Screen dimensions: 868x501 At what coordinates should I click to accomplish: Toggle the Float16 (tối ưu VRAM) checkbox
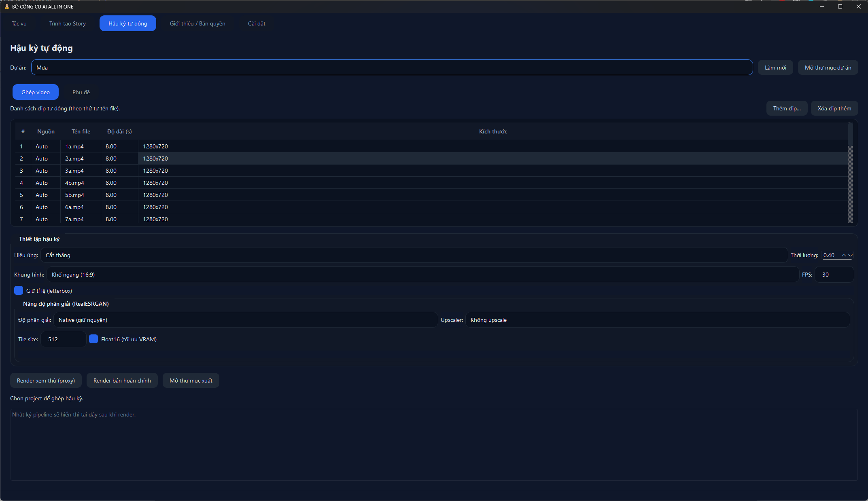(x=93, y=339)
